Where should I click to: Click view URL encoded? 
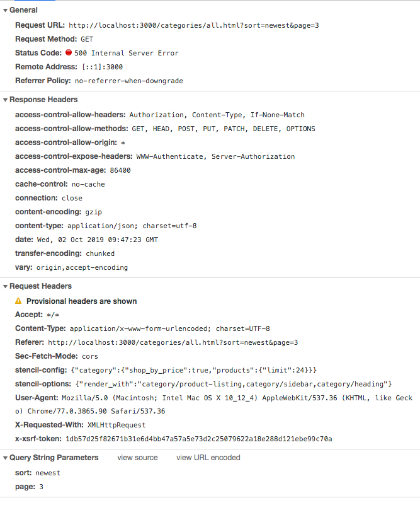tap(208, 457)
